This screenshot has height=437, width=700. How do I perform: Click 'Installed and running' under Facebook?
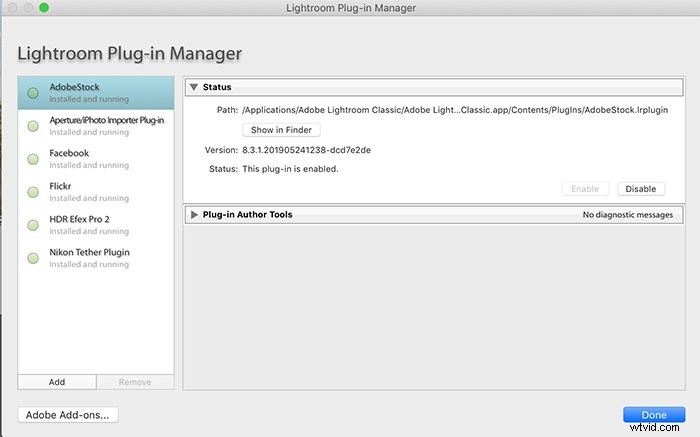point(89,165)
